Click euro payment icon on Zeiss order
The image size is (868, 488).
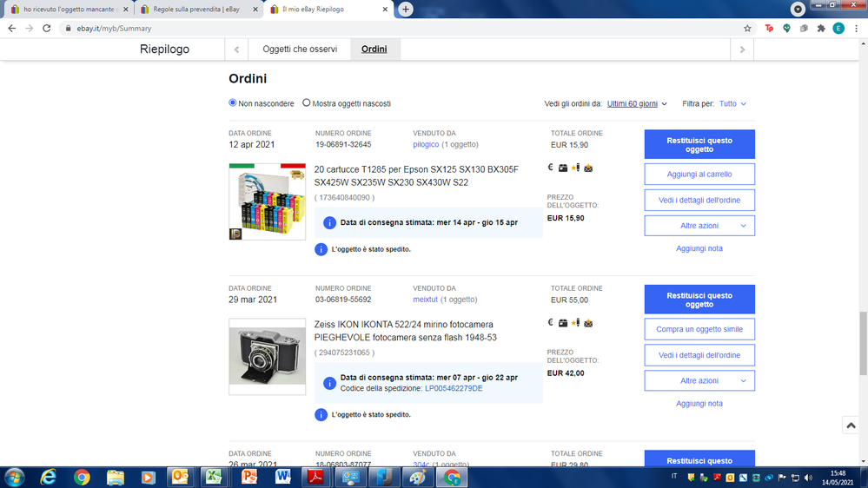[550, 322]
